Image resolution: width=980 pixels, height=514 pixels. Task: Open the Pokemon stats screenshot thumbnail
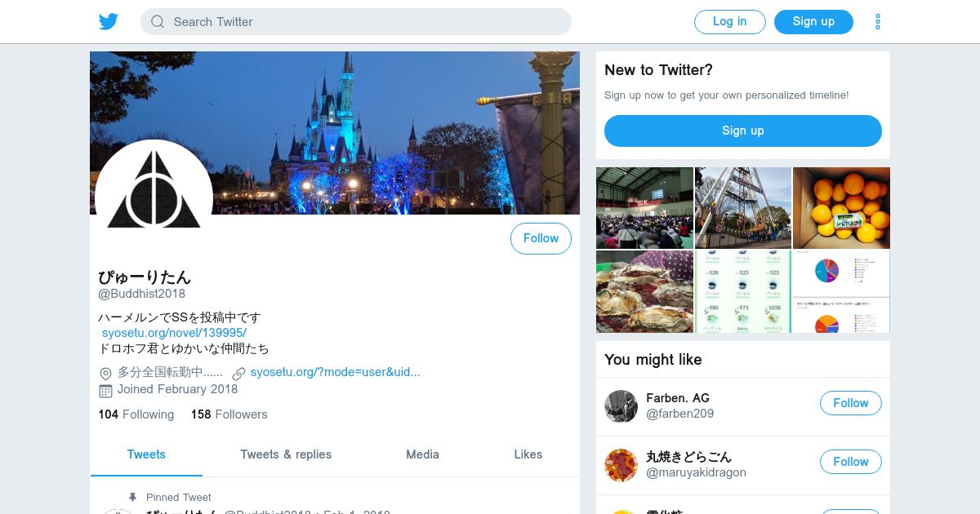[743, 291]
